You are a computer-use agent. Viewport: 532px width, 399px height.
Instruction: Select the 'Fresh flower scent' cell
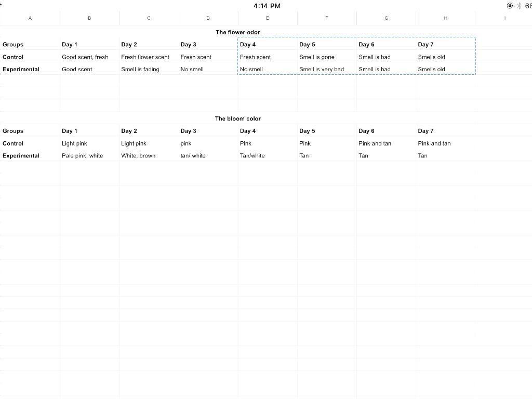145,57
